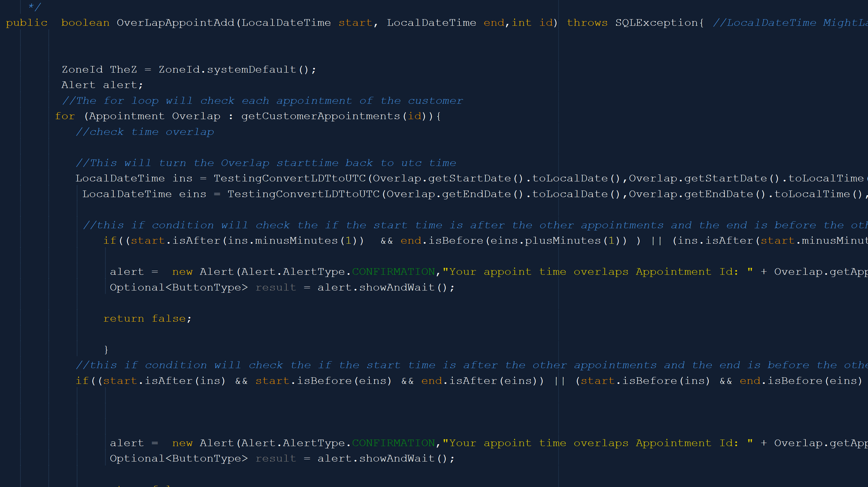Click the 'id' parameter in method signature
Screen dimensions: 868x487
(x=546, y=23)
